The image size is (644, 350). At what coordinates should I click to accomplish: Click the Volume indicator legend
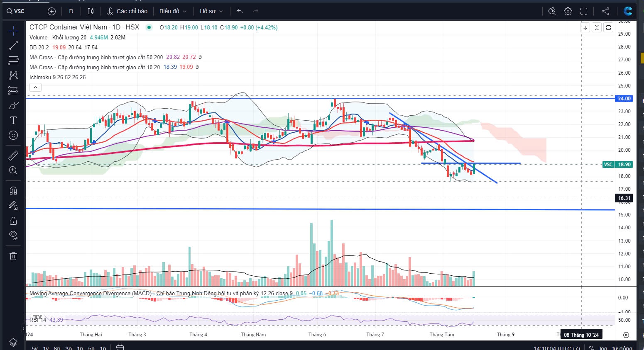58,37
